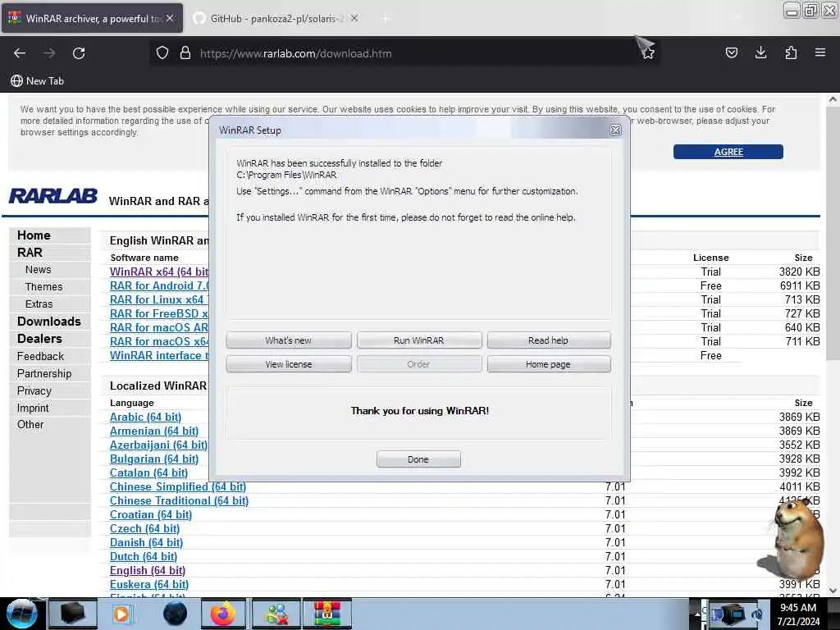This screenshot has width=840, height=630.
Task: Open News in the sidebar
Action: point(38,269)
